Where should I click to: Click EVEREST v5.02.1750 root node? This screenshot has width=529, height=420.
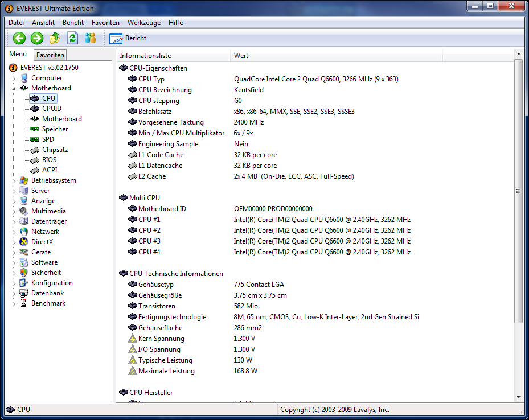[x=50, y=67]
